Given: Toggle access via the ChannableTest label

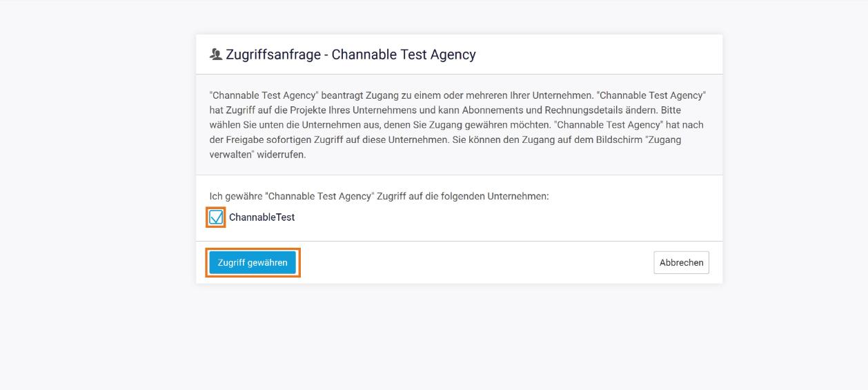Looking at the screenshot, I should pyautogui.click(x=262, y=217).
